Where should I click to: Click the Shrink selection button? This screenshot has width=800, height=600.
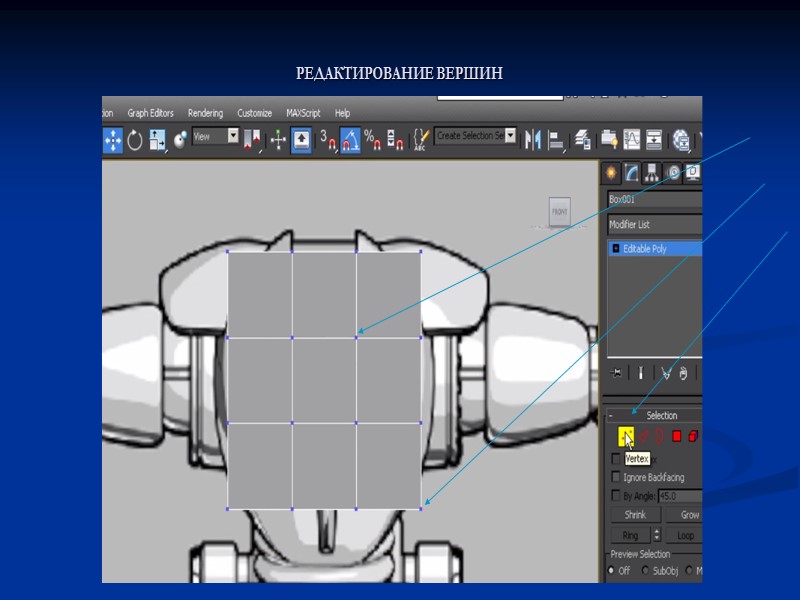coord(635,515)
